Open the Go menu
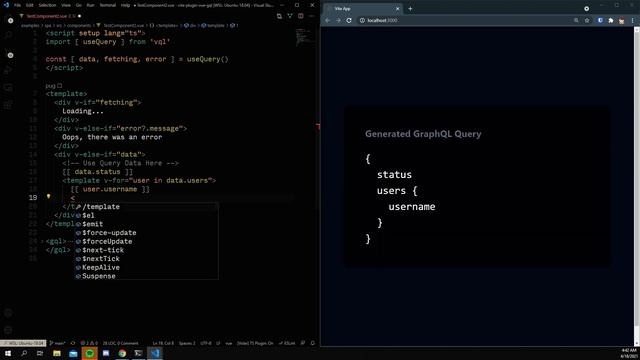 tap(78, 5)
